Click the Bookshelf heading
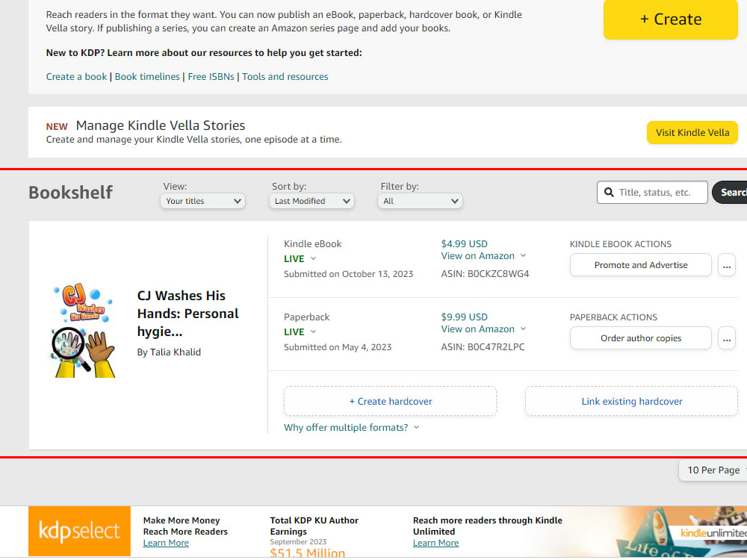The height and width of the screenshot is (560, 747). click(70, 193)
